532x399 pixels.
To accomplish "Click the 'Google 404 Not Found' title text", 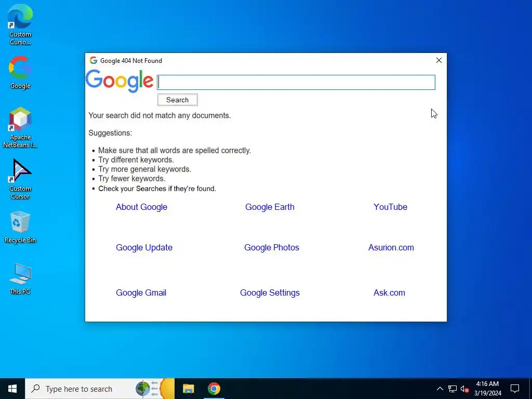I will point(131,61).
